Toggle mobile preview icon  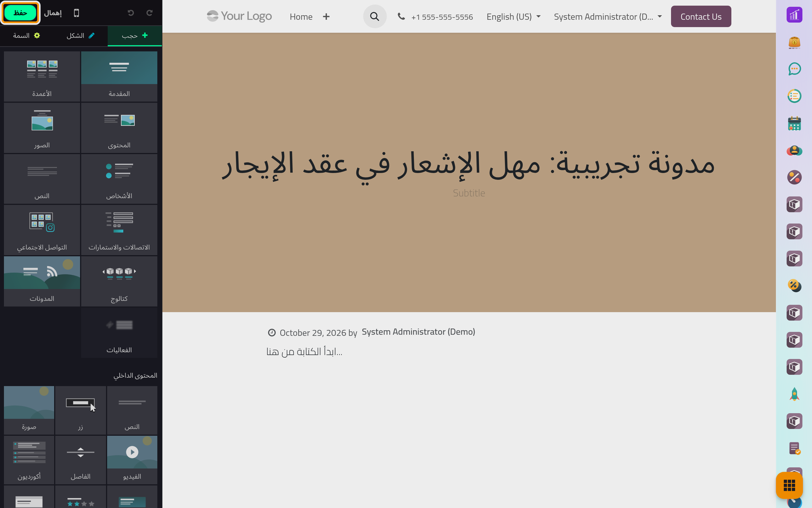coord(77,13)
